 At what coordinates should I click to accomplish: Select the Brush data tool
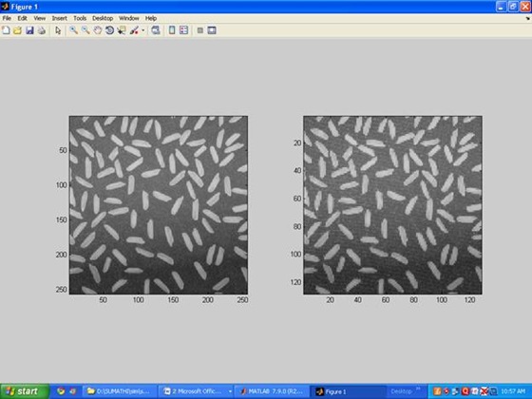tap(134, 30)
